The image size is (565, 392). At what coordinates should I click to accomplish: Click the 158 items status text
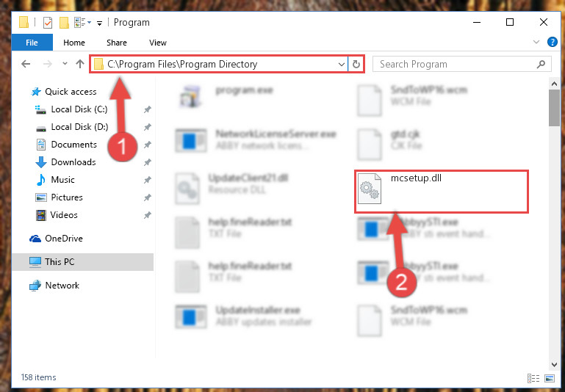click(x=38, y=377)
